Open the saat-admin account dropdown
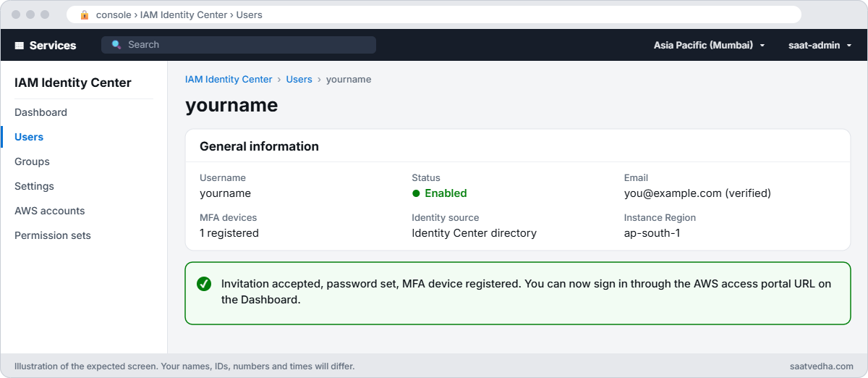 pyautogui.click(x=820, y=45)
